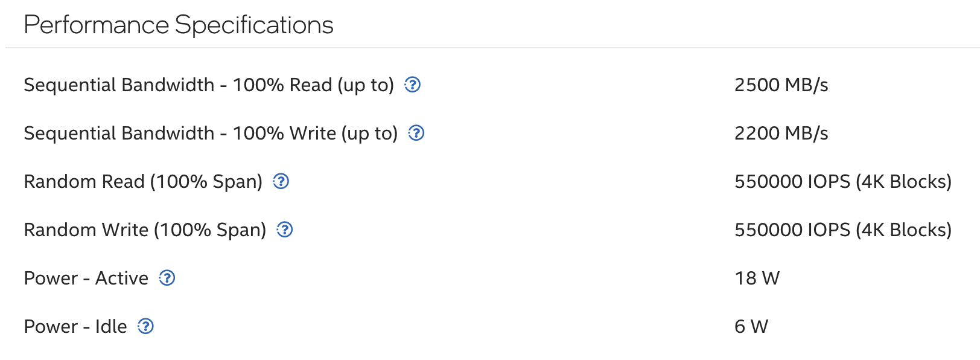Click the Power - Active info icon

click(x=167, y=278)
